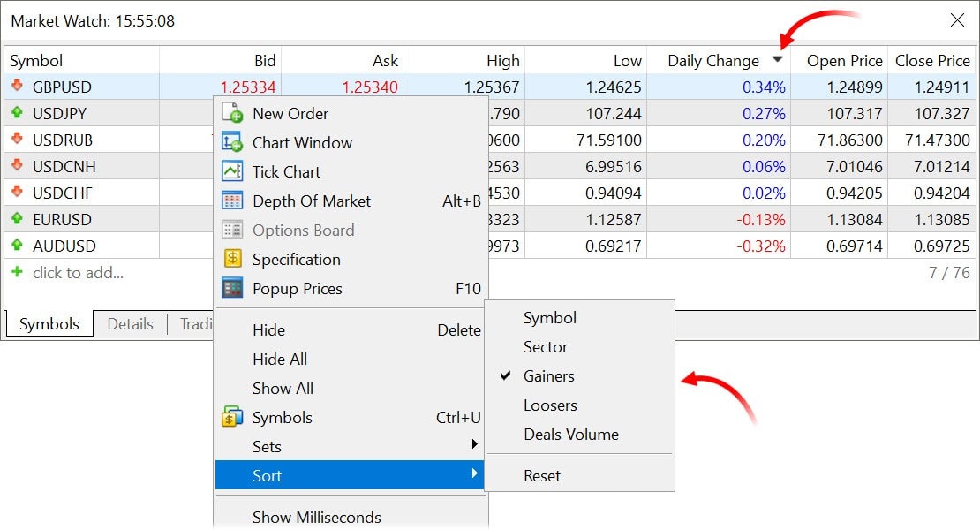Open the Daily Change column sort dropdown
The height and width of the screenshot is (530, 980).
778,60
